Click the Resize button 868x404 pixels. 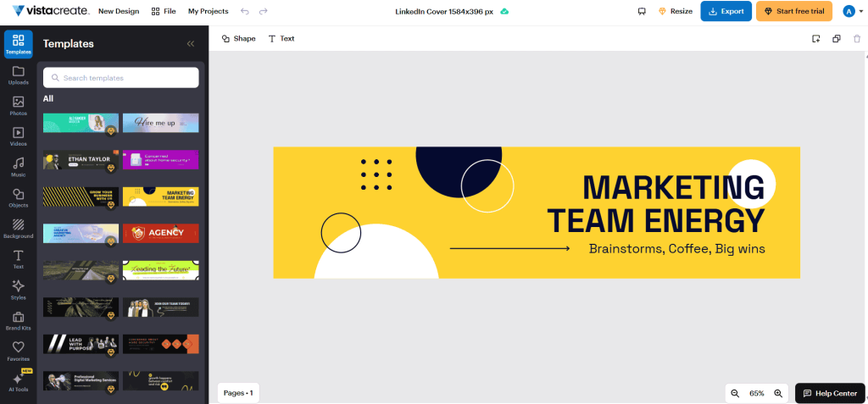(x=676, y=11)
